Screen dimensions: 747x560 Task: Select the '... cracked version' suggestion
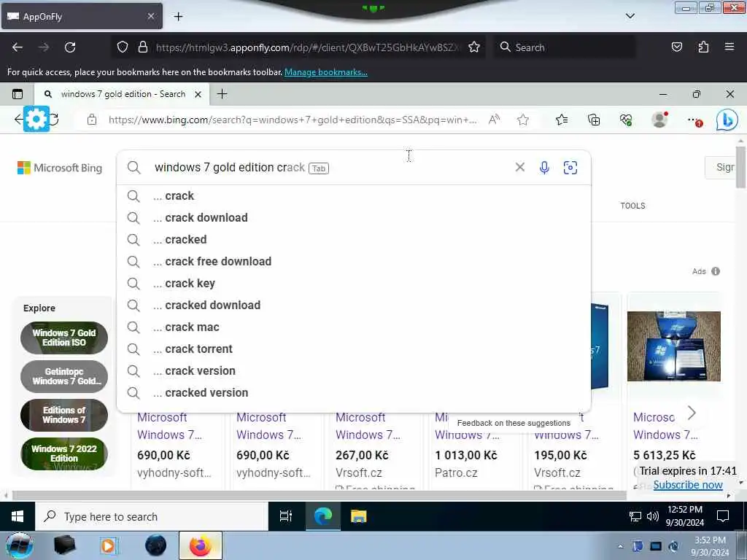coord(354,393)
